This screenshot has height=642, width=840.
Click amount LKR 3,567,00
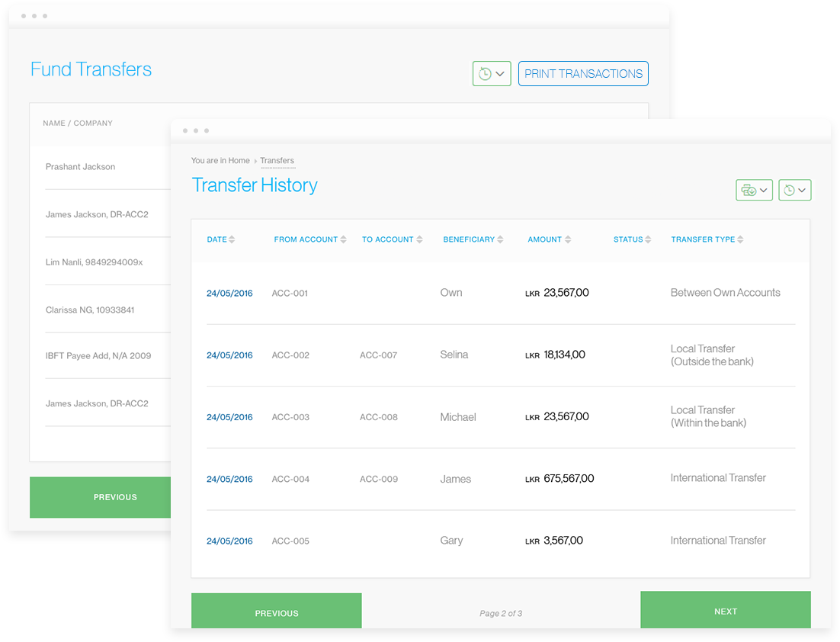(x=554, y=541)
